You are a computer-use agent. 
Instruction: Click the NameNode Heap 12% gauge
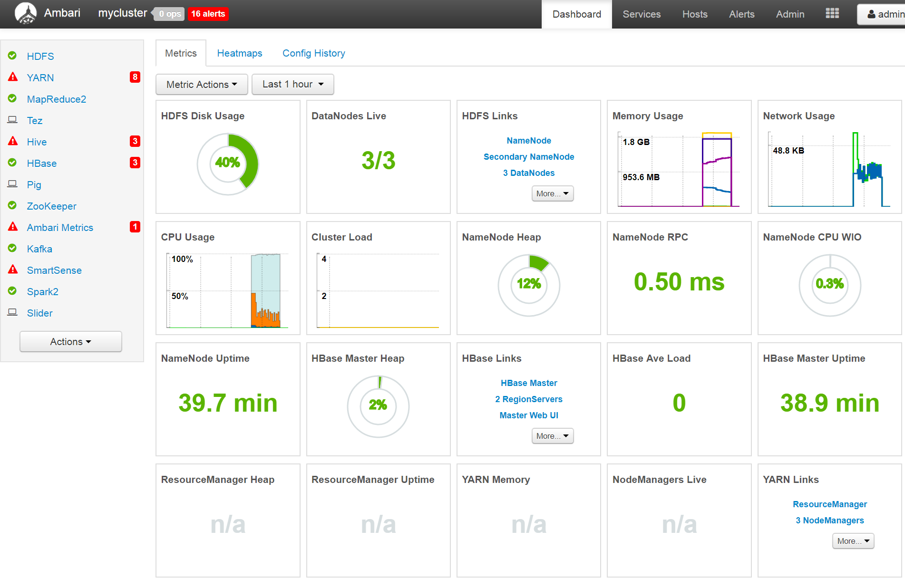(x=529, y=285)
